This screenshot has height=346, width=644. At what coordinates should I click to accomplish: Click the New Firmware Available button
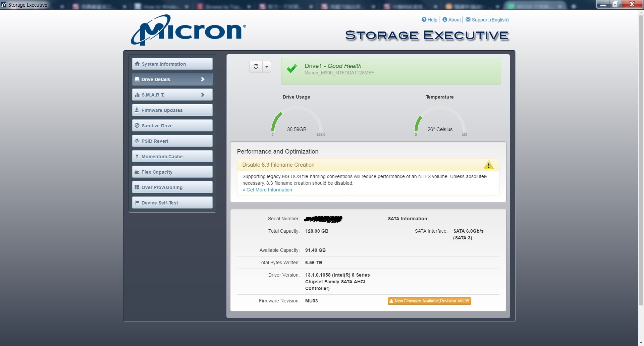(429, 301)
